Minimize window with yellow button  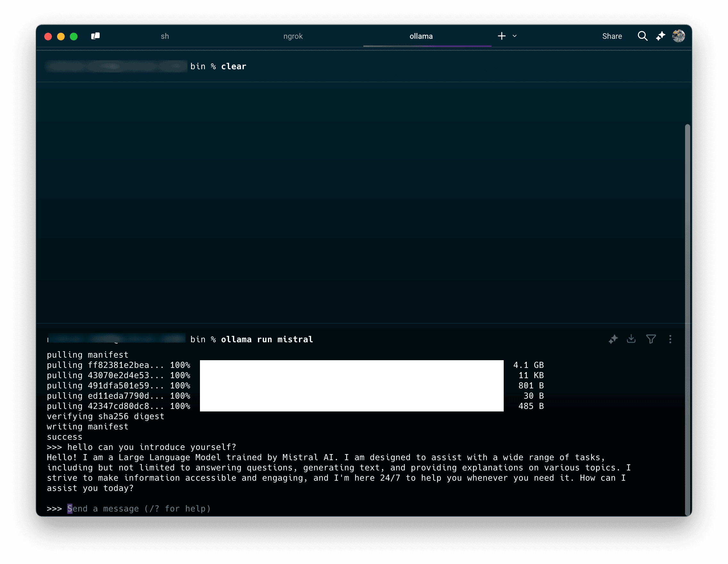61,36
